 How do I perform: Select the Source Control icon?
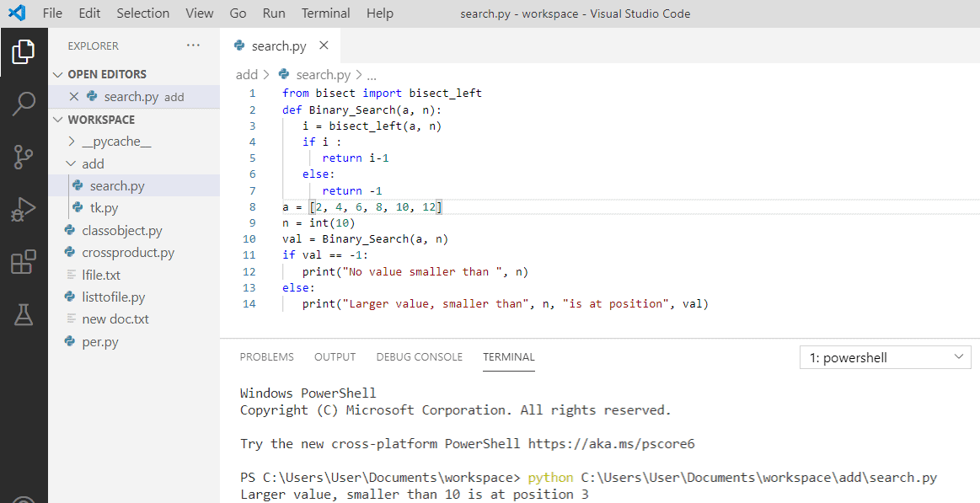(23, 157)
